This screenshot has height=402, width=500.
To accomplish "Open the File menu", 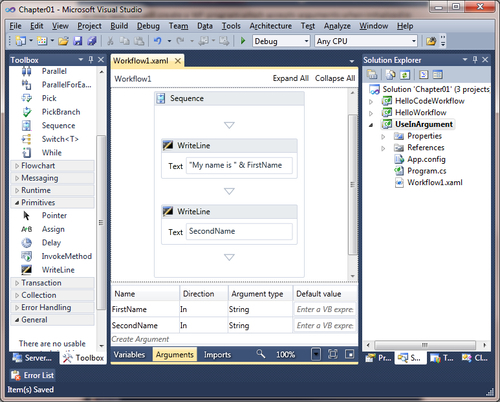I will click(15, 26).
